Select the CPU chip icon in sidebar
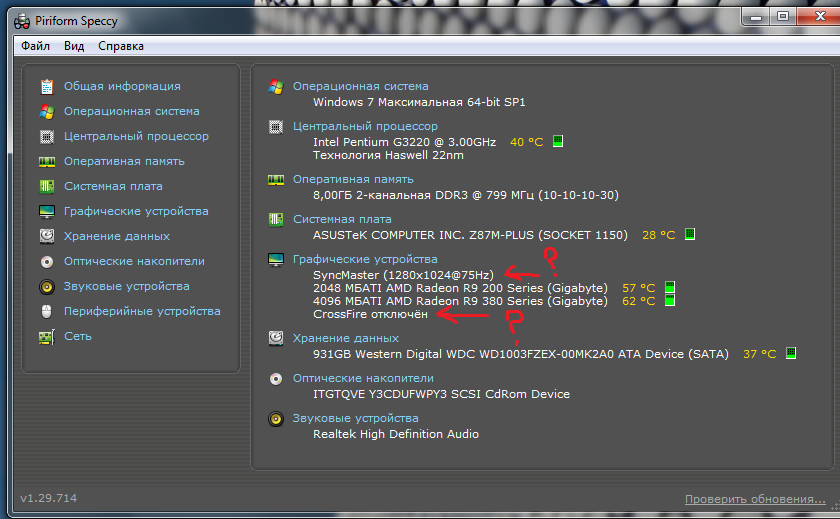Viewport: 840px width, 519px height. (x=46, y=137)
